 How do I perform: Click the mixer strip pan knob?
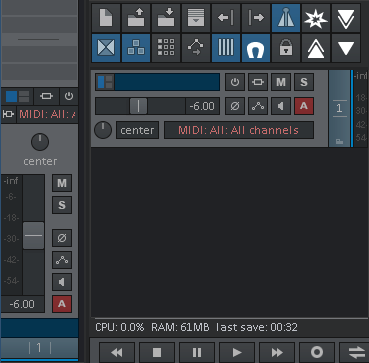(x=40, y=142)
